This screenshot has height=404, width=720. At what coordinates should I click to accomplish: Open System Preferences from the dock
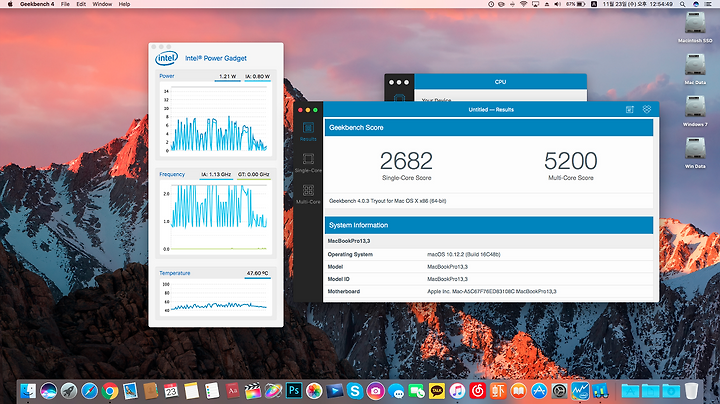click(560, 391)
